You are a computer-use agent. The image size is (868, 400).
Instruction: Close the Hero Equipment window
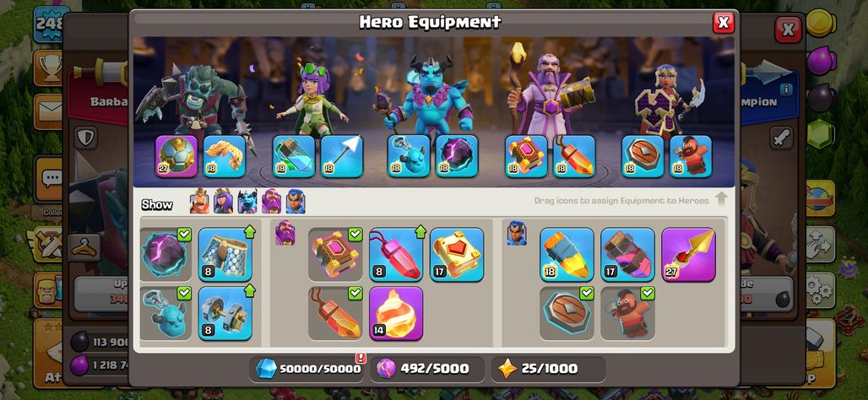tap(723, 23)
